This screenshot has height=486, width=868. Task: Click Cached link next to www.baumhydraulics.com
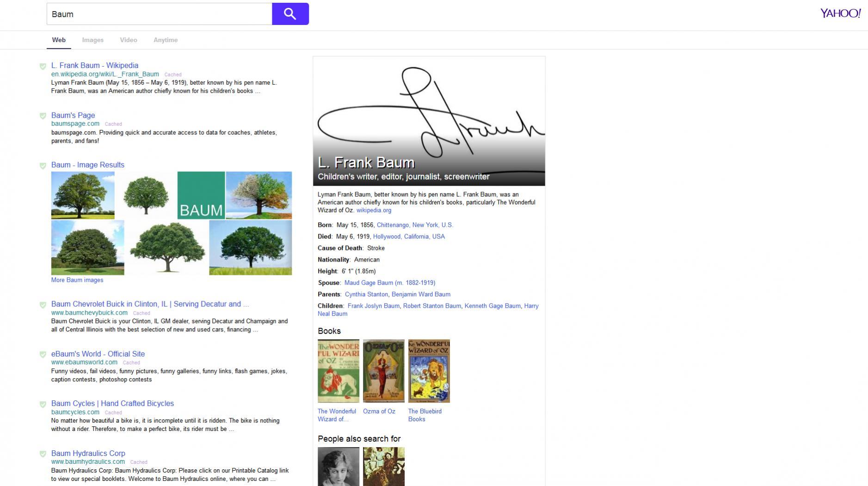point(139,462)
